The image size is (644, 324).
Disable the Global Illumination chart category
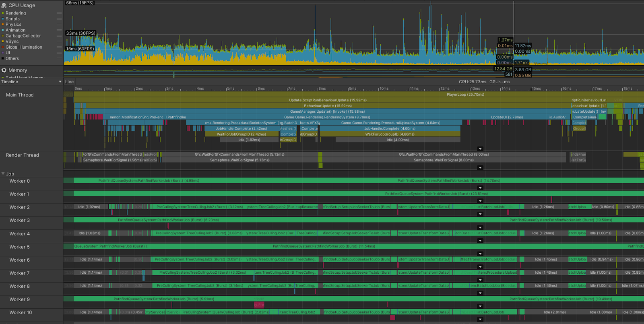click(3, 47)
